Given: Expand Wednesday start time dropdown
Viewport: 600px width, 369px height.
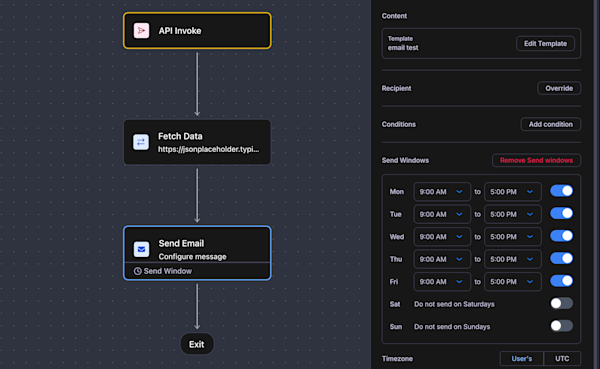Looking at the screenshot, I should coord(442,237).
